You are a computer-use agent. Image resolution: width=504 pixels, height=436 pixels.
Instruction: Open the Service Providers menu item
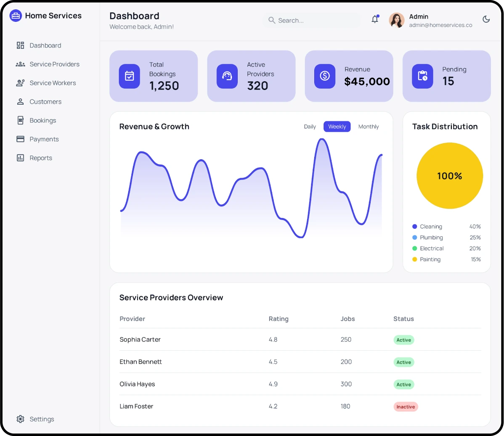click(x=54, y=64)
